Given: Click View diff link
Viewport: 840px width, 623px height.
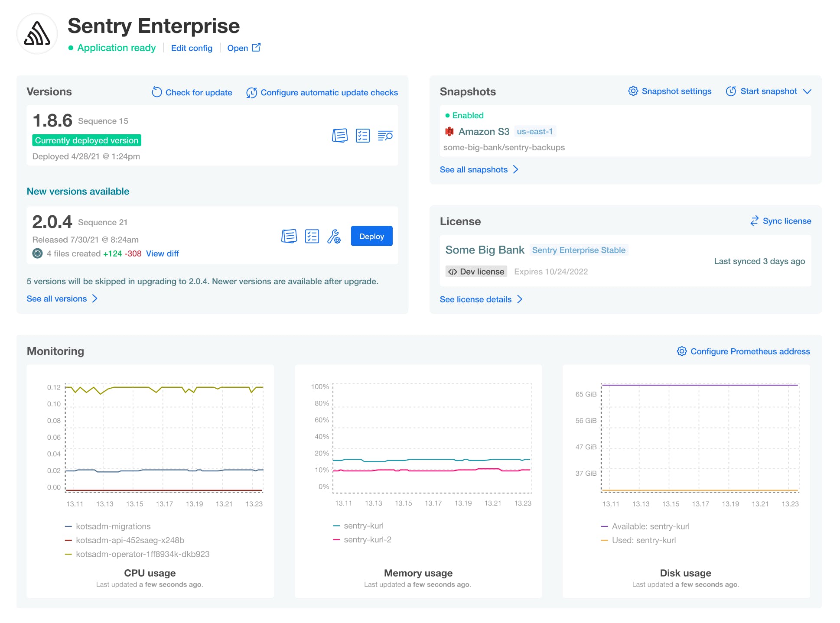Looking at the screenshot, I should click(163, 253).
